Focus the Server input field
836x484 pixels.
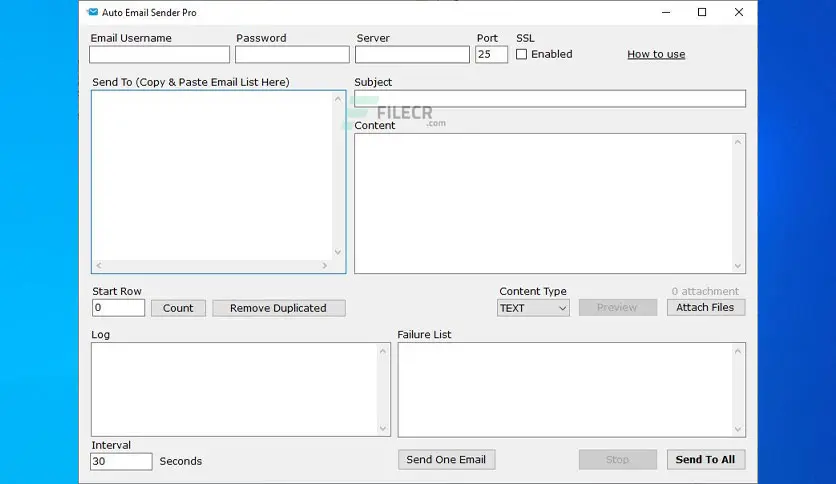[412, 54]
